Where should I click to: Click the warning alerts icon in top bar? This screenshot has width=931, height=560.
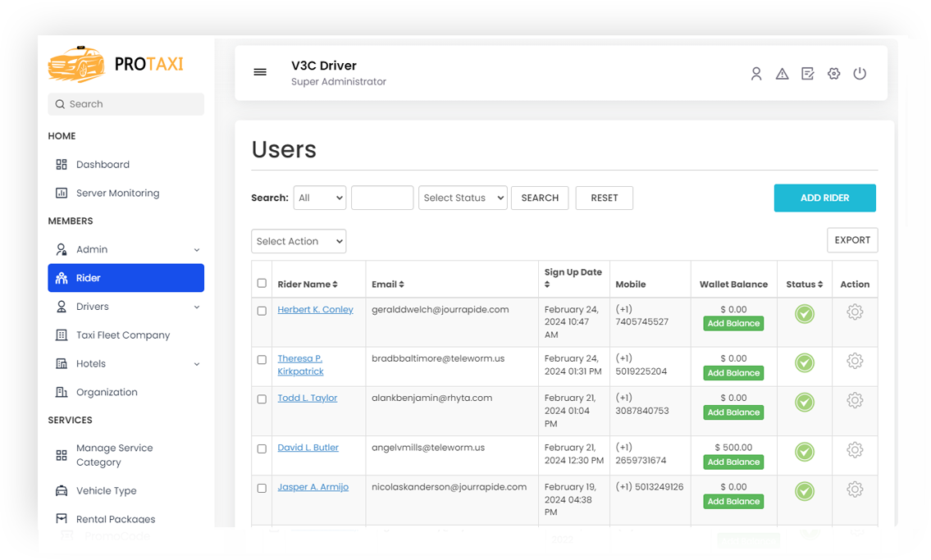(x=782, y=73)
